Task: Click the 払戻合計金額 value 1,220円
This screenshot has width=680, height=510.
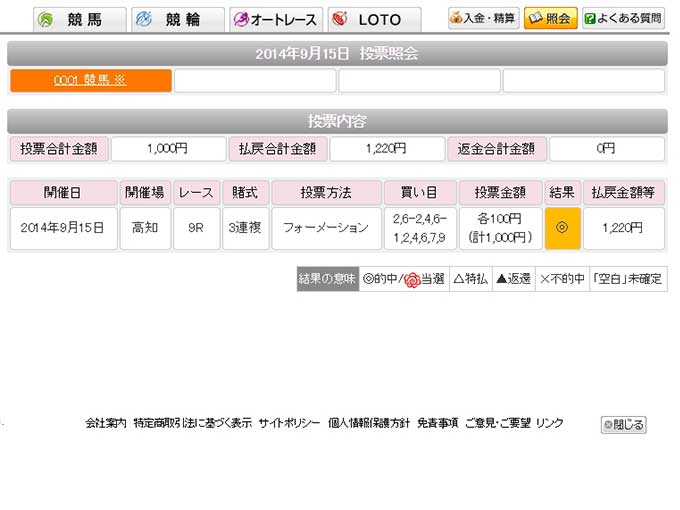Action: 387,149
